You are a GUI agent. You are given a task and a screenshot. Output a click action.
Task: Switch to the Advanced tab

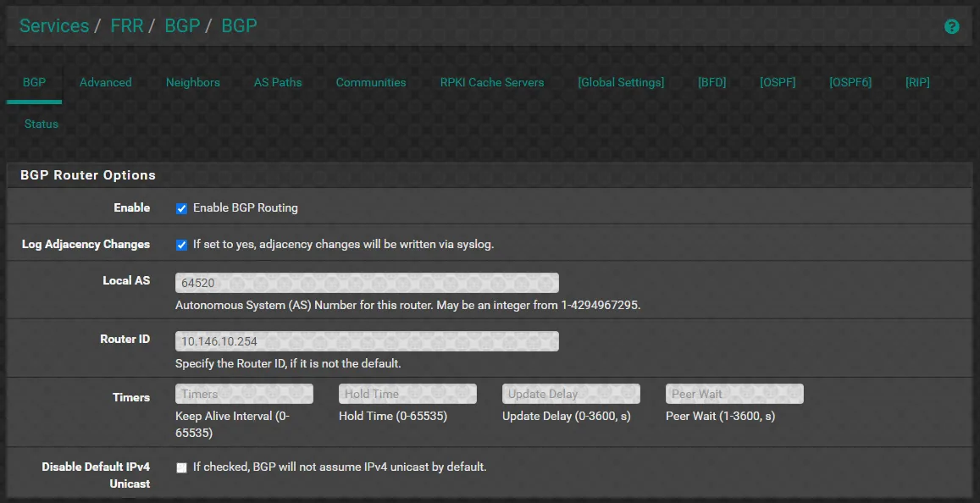[106, 82]
